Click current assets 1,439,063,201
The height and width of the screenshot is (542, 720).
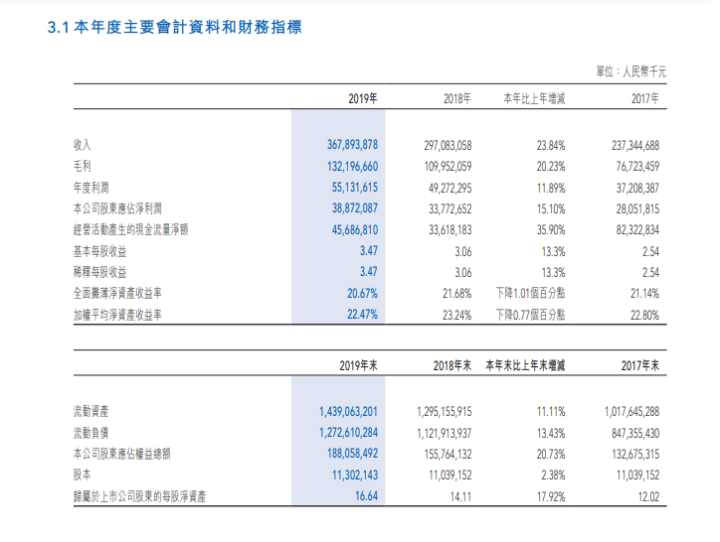click(x=349, y=412)
